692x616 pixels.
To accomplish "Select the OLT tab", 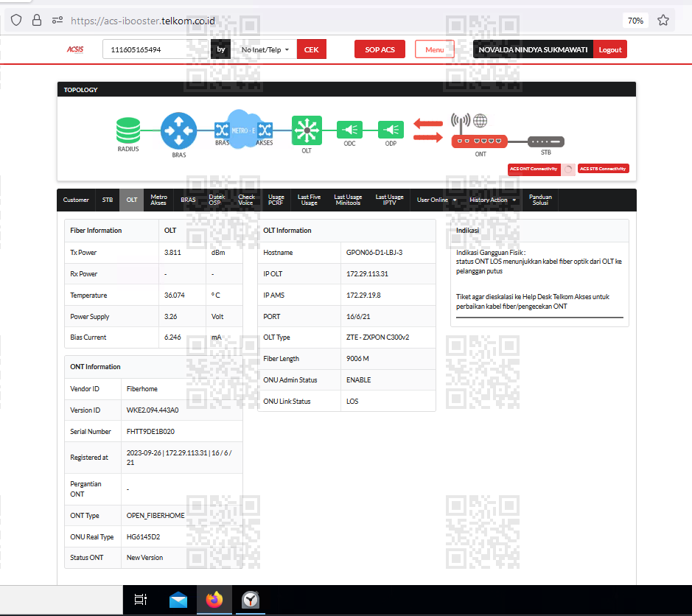I will click(131, 200).
